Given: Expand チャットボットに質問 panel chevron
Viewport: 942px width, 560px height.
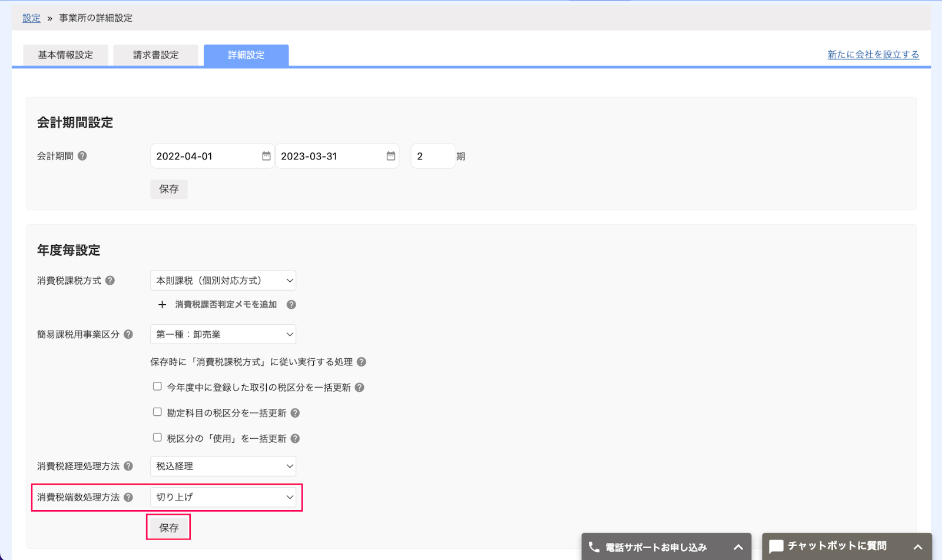Looking at the screenshot, I should click(x=918, y=547).
